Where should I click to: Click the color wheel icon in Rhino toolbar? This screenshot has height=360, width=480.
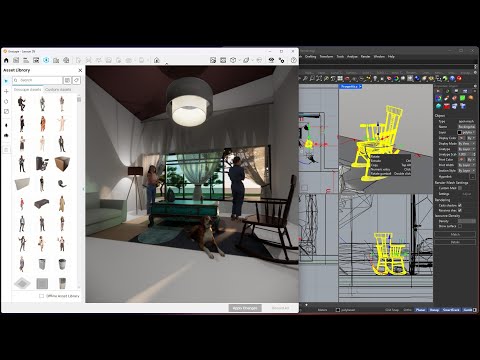click(396, 79)
